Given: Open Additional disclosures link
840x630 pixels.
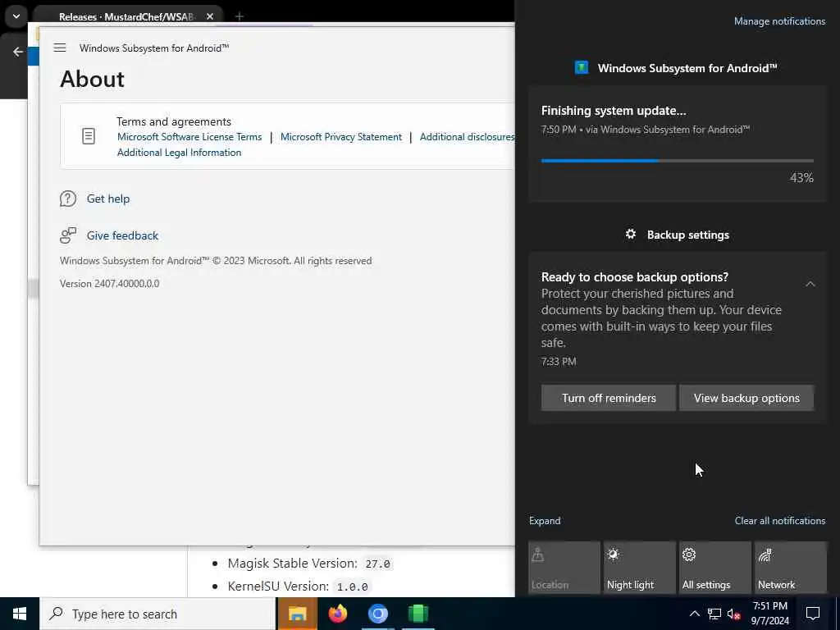Looking at the screenshot, I should [x=467, y=137].
